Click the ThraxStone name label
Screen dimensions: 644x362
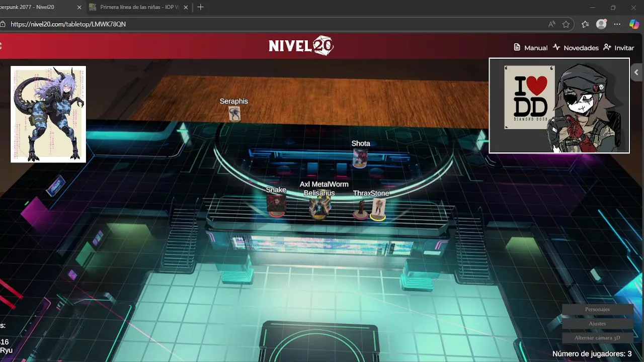pyautogui.click(x=371, y=193)
